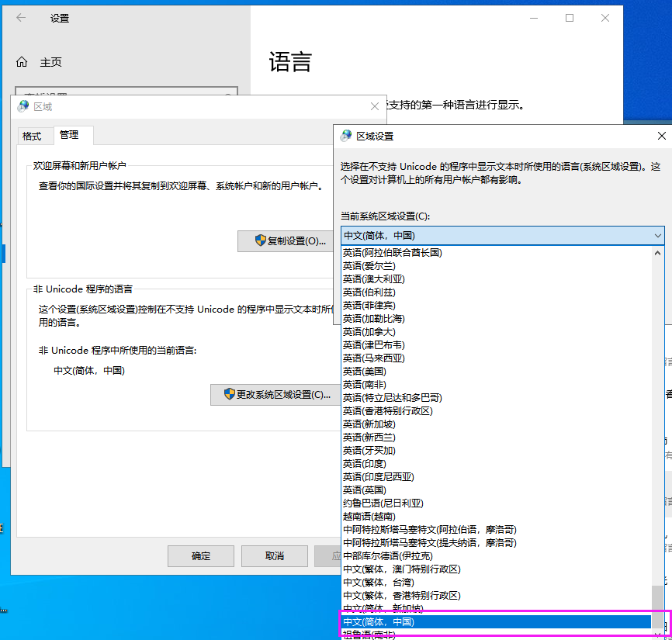Click the globe icon in 区域设置 title bar
672x640 pixels.
345,136
